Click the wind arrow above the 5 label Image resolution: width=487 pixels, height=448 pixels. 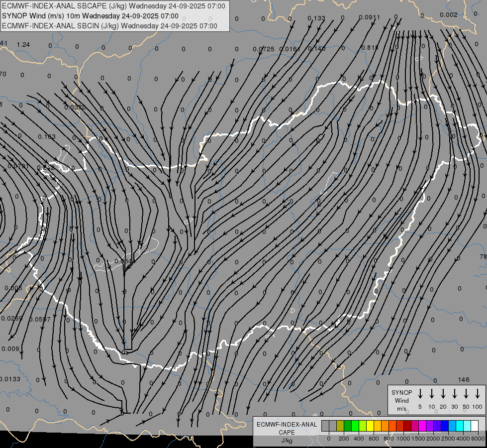(420, 394)
